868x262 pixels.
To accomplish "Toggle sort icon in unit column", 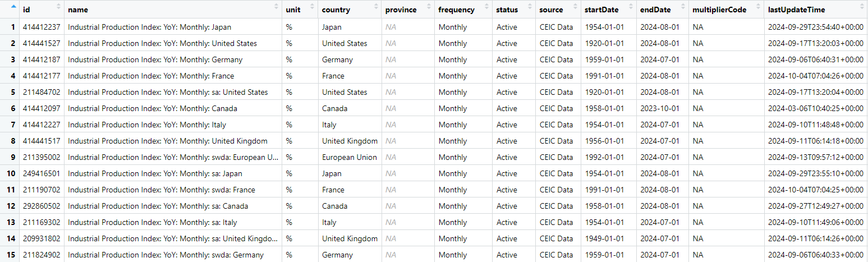I will tap(313, 7).
